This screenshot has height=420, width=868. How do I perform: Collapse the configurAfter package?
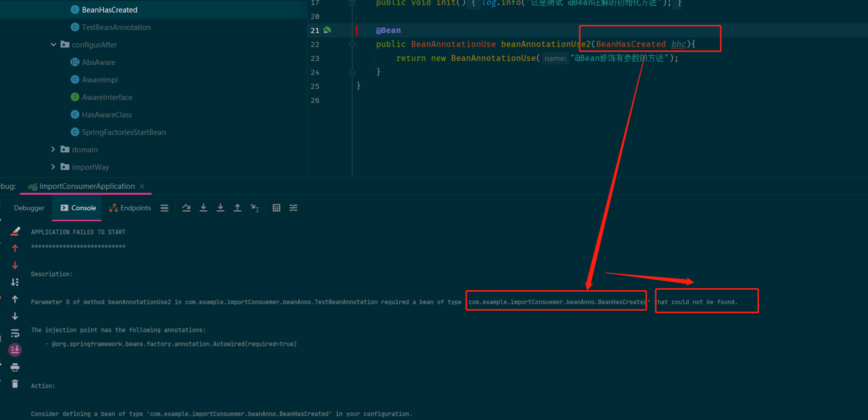coord(53,44)
